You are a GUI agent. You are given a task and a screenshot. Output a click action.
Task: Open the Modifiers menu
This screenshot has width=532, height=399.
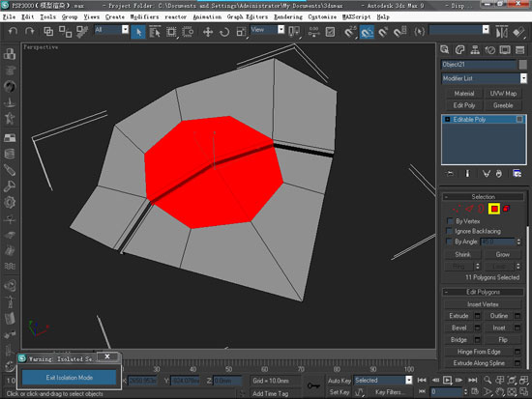point(144,17)
